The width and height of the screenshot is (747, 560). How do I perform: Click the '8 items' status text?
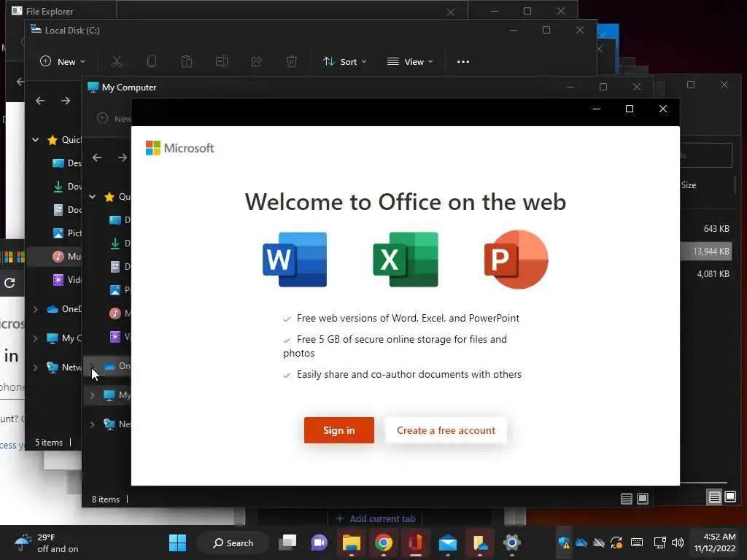click(106, 499)
